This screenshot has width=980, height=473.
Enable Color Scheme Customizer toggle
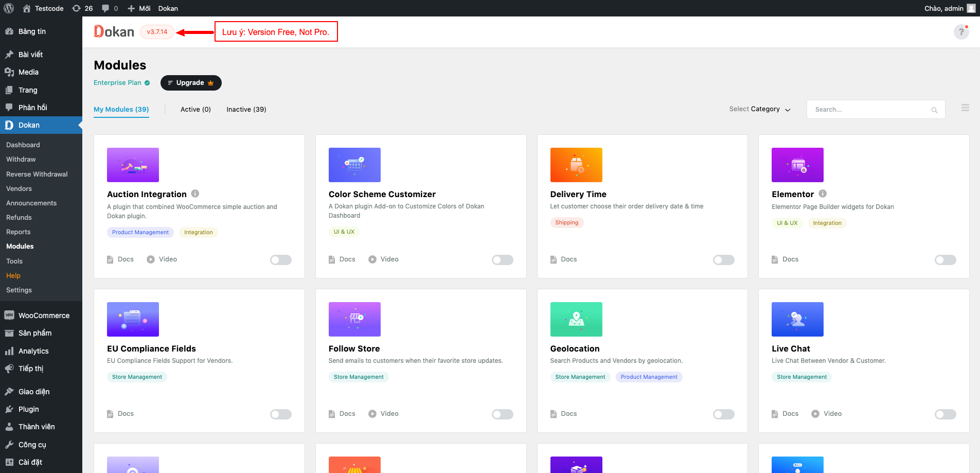pyautogui.click(x=503, y=260)
